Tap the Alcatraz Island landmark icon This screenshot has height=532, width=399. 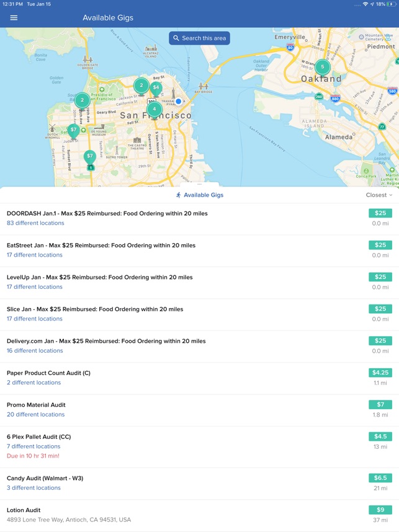pyautogui.click(x=151, y=48)
